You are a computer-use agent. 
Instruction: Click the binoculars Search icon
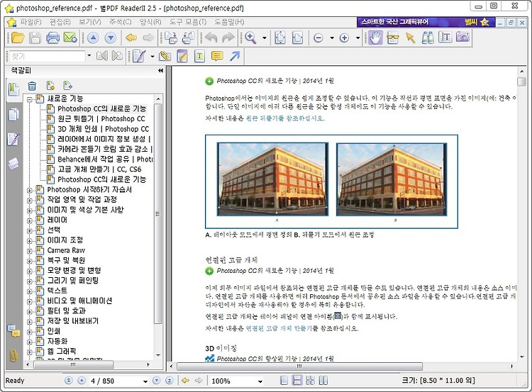(x=428, y=38)
